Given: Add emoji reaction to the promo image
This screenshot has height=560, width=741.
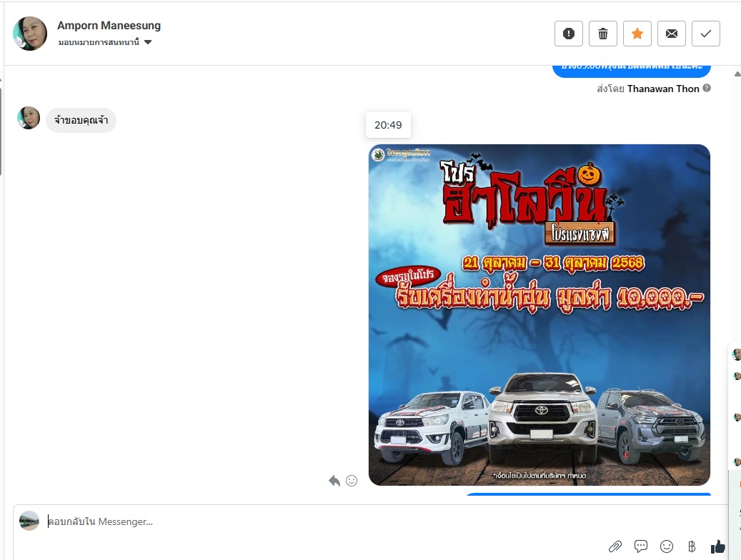Looking at the screenshot, I should [x=352, y=481].
